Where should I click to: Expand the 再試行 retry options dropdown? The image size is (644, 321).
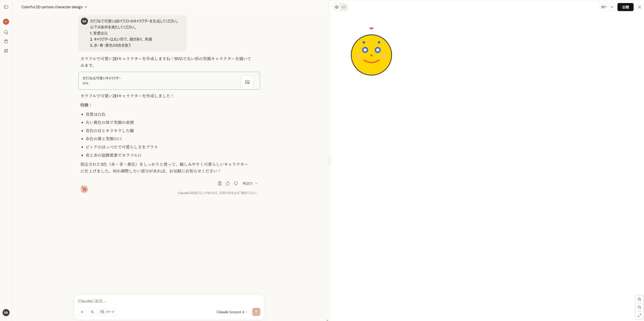point(256,183)
